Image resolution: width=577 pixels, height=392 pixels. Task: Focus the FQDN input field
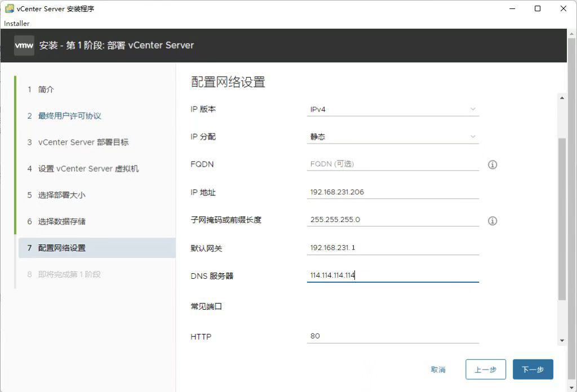(x=393, y=164)
